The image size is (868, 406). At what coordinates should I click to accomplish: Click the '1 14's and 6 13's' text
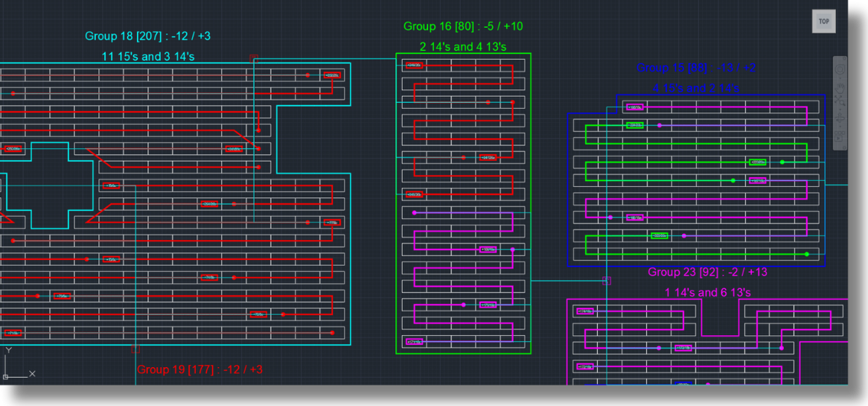click(707, 293)
